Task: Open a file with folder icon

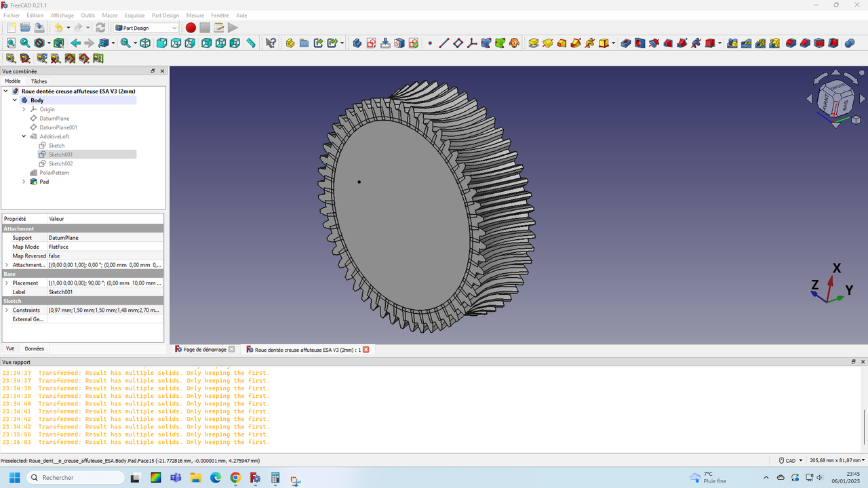Action: point(25,28)
